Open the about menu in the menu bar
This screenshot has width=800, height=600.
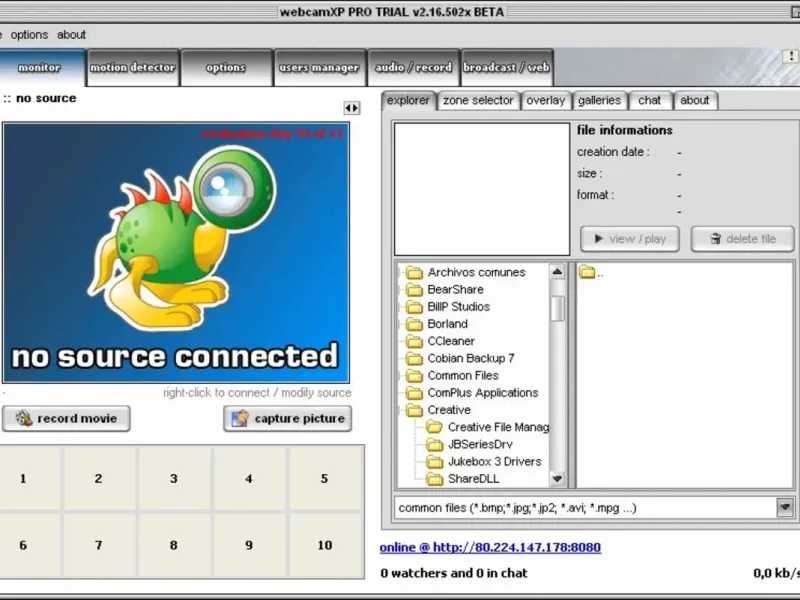coord(71,35)
